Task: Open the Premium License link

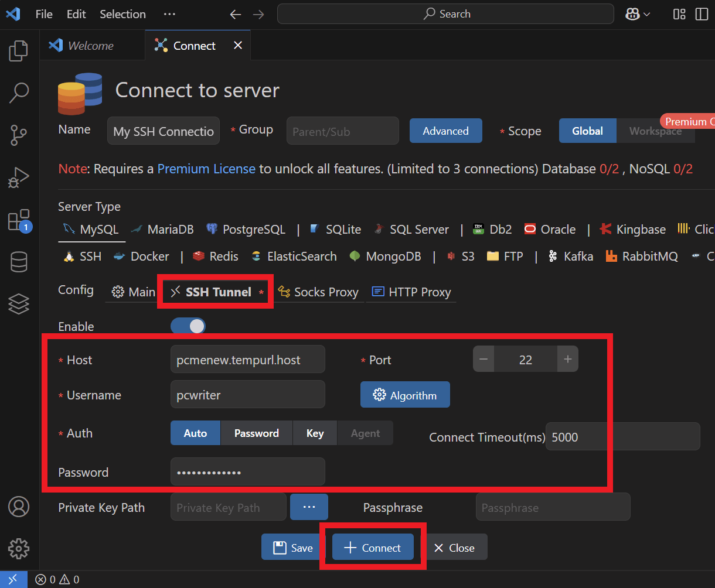Action: 206,169
